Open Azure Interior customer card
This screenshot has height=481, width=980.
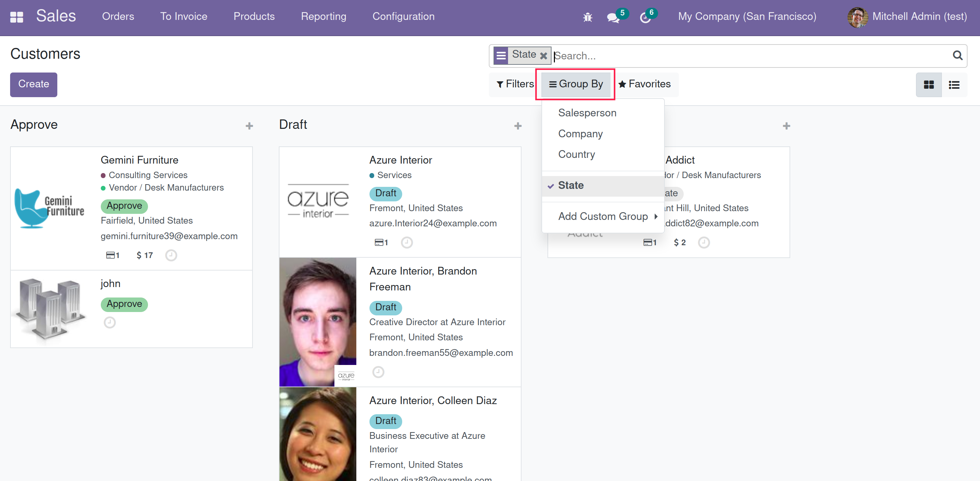coord(400,202)
